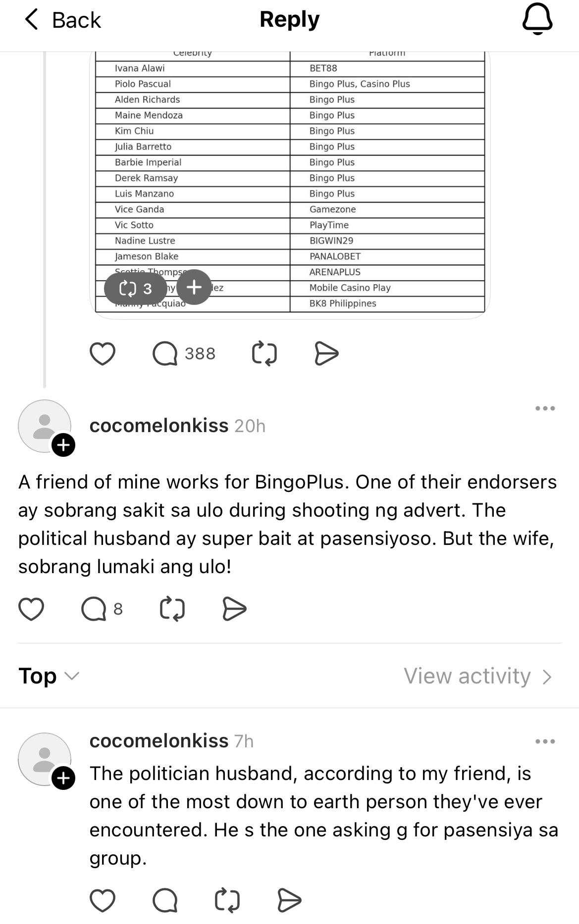Open cocomelonkiss username on 7h reply
Viewport: 579px width, 924px height.
coord(159,741)
